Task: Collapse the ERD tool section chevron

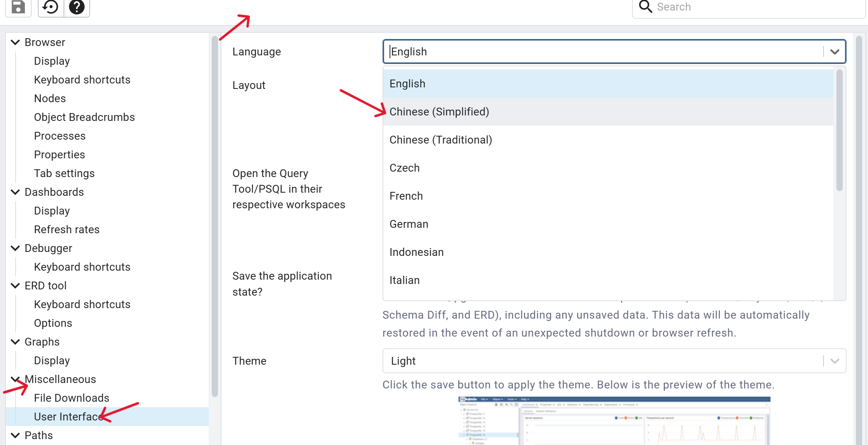Action: 15,285
